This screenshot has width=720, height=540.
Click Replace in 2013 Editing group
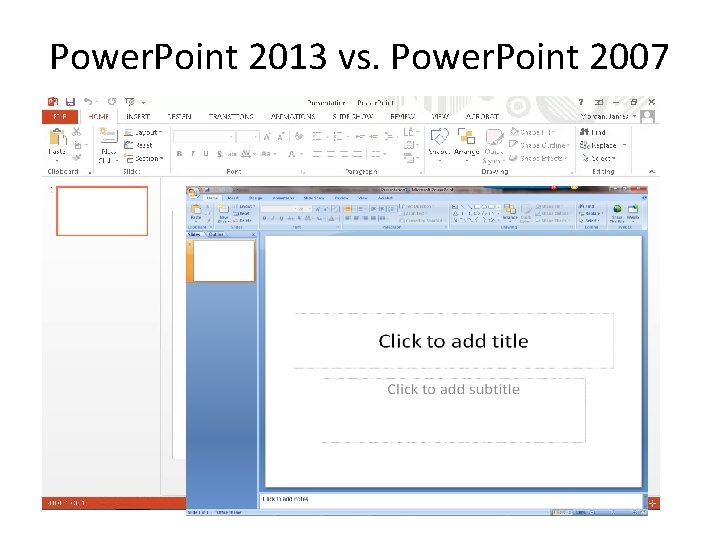[603, 145]
